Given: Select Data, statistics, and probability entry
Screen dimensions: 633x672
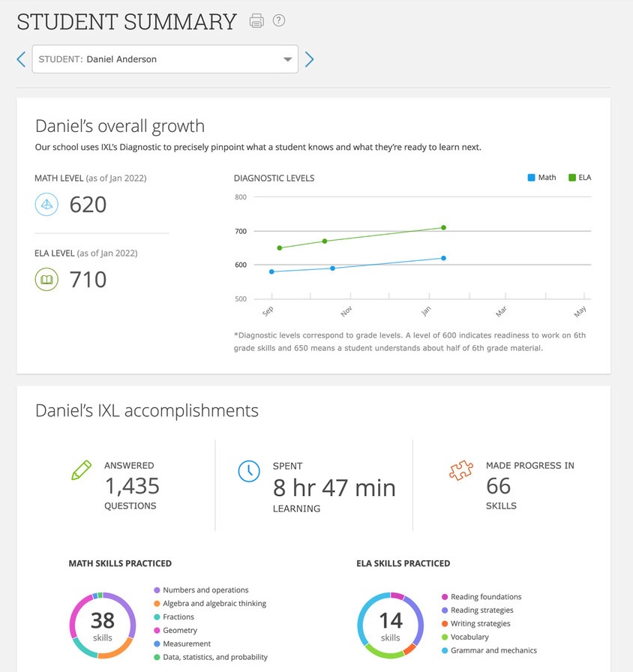Looking at the screenshot, I should tap(211, 657).
